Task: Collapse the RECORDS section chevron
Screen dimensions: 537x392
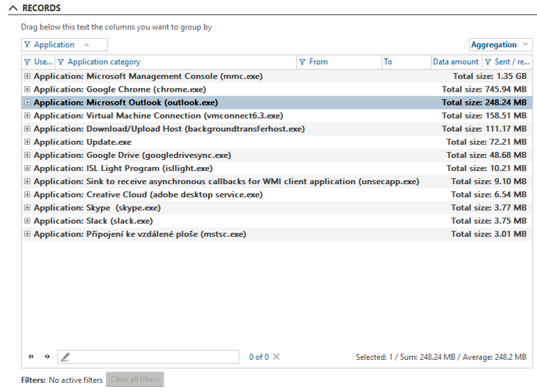Action: pyautogui.click(x=13, y=9)
